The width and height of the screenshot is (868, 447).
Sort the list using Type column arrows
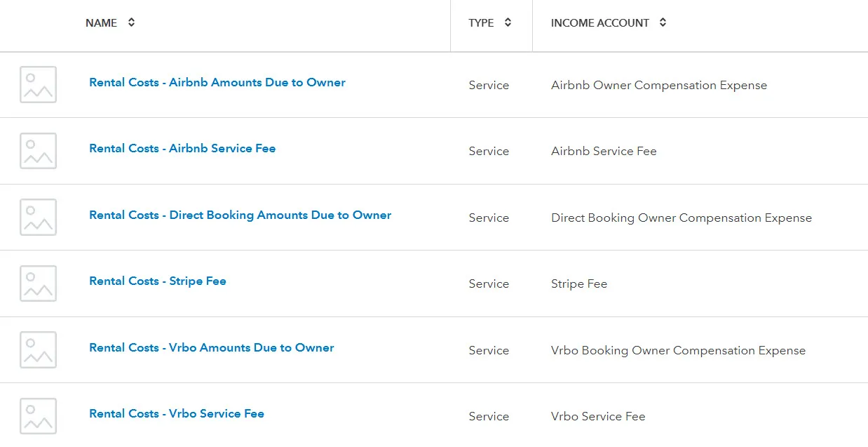(508, 22)
